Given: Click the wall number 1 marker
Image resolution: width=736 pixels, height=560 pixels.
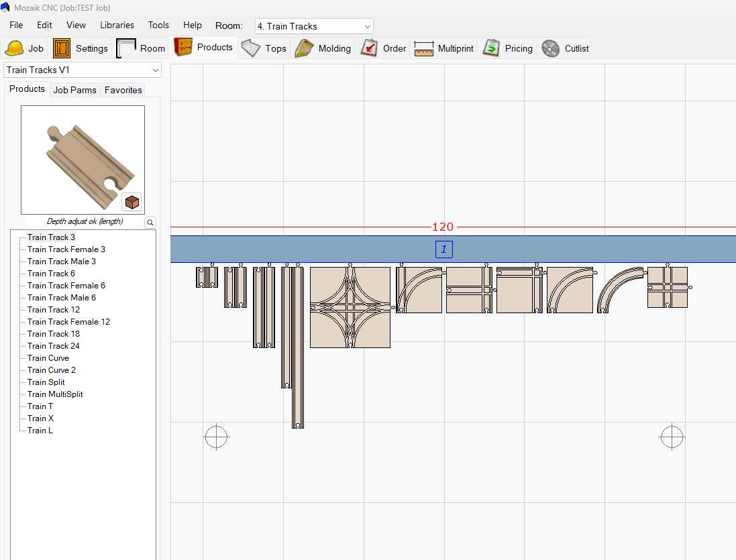Looking at the screenshot, I should coord(443,249).
